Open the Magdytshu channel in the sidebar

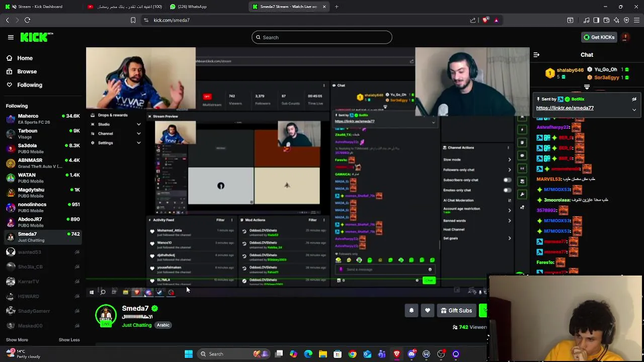[x=43, y=193]
